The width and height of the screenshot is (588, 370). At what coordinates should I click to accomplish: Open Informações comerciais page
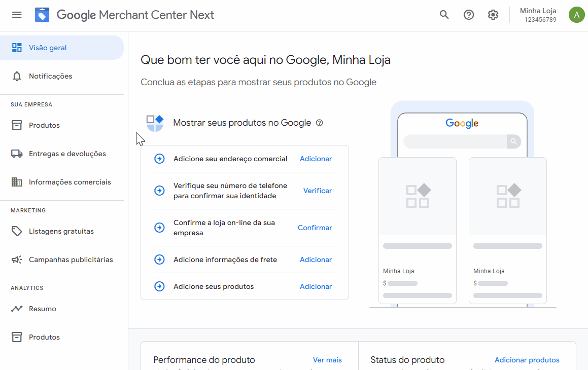(70, 182)
